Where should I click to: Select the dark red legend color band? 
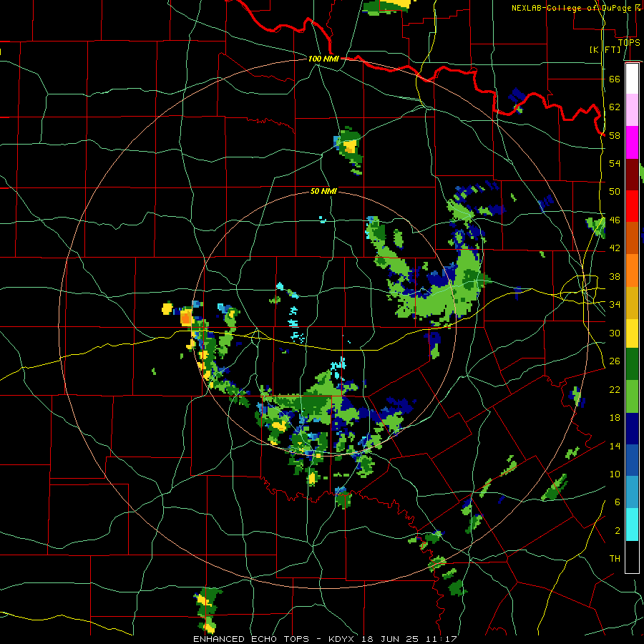[632, 175]
